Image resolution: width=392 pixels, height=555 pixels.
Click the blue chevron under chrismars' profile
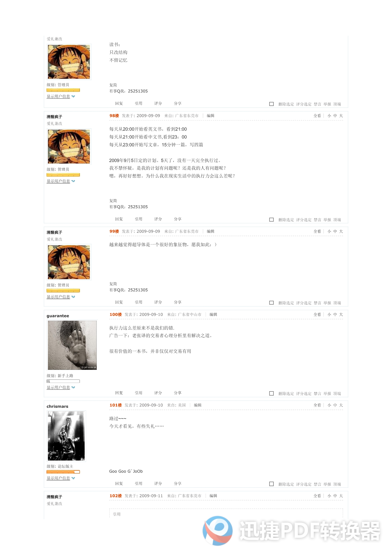coord(73,478)
